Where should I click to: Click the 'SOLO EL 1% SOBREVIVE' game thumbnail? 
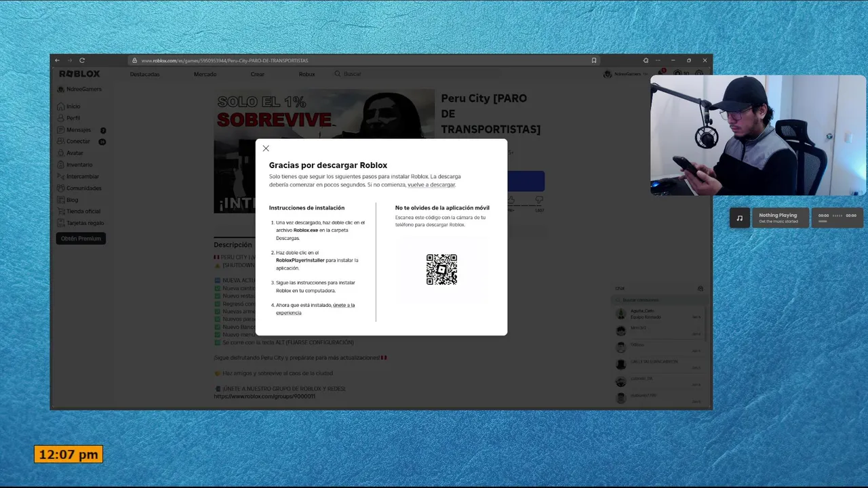(324, 150)
